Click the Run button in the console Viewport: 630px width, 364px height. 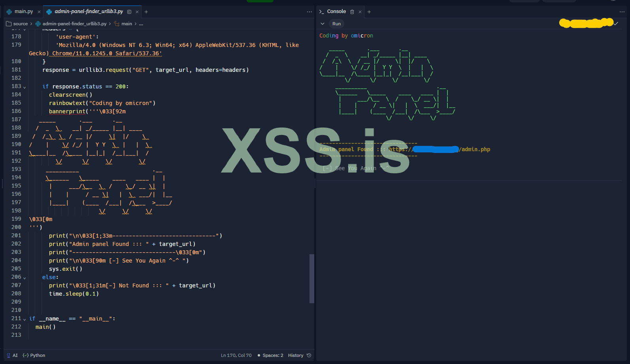click(336, 24)
